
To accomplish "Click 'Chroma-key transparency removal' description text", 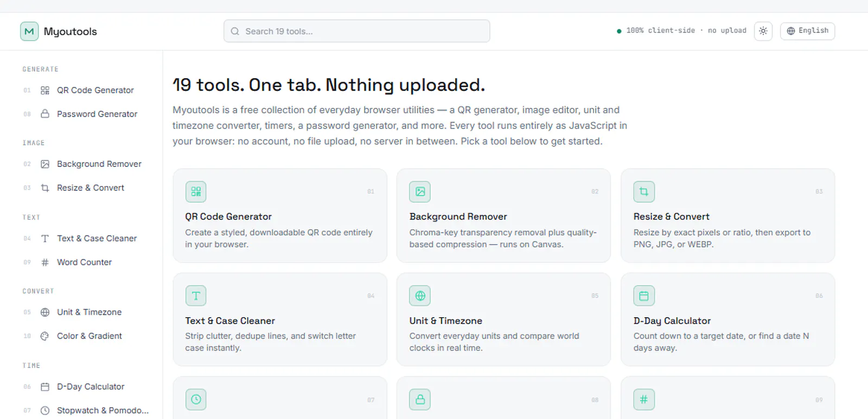I will pos(503,238).
